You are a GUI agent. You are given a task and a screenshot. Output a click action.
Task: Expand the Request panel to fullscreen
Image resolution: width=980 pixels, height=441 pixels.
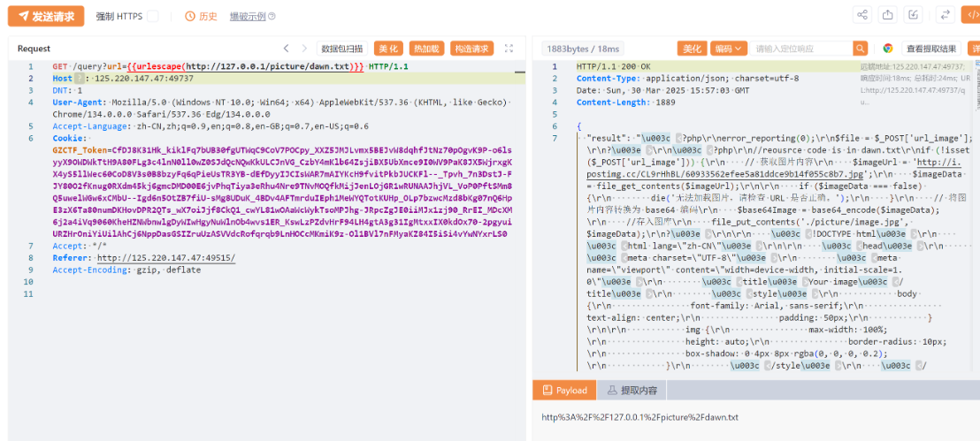pyautogui.click(x=509, y=49)
